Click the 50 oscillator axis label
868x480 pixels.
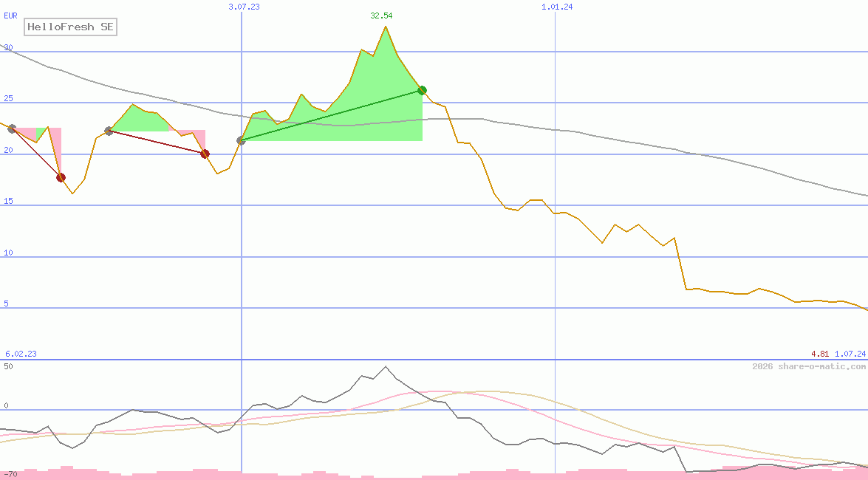(x=9, y=366)
